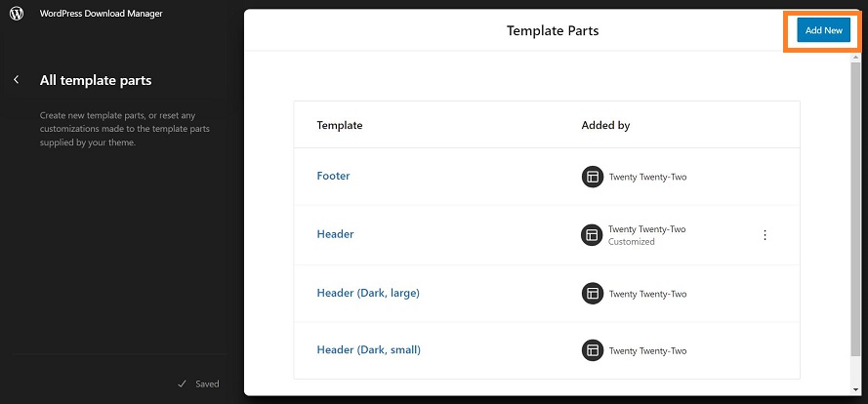Click the Saved checkmark icon
Screen dimensions: 868x404
pos(182,384)
